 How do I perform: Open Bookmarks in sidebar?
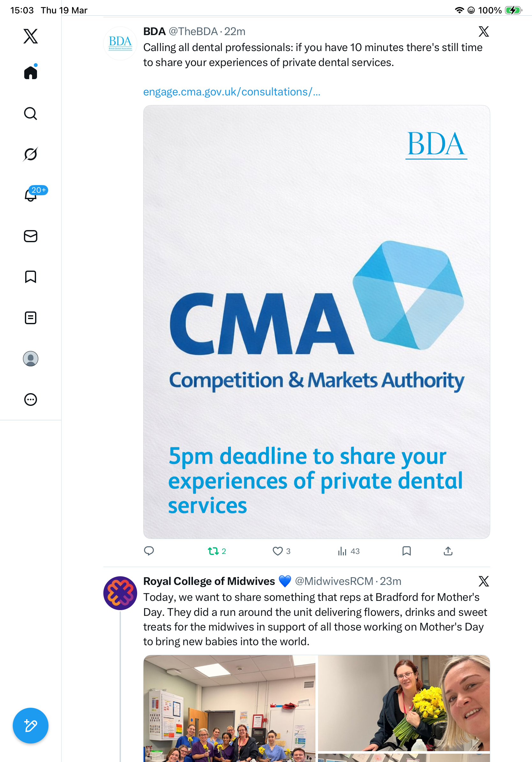[31, 277]
